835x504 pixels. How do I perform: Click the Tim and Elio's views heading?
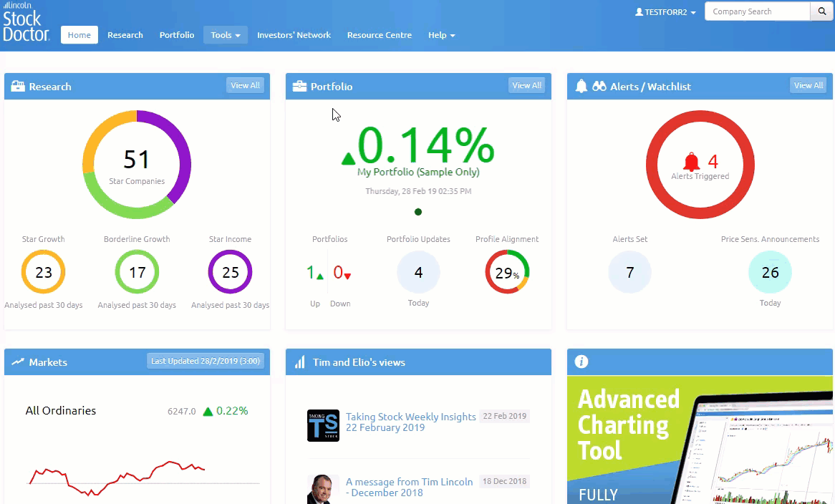[x=359, y=362]
